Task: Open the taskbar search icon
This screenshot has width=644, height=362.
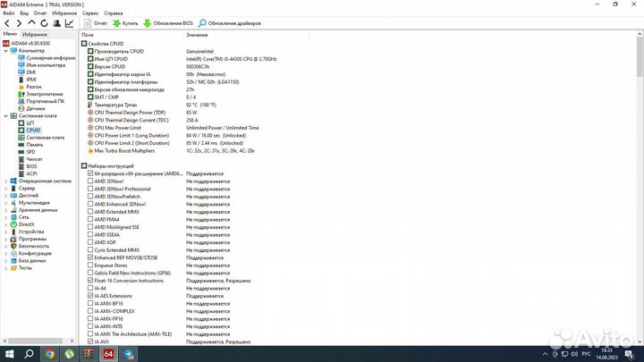Action: (29, 354)
